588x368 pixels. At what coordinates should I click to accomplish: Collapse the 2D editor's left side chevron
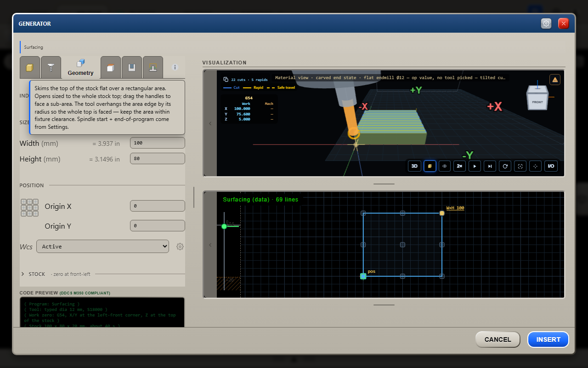(x=210, y=245)
